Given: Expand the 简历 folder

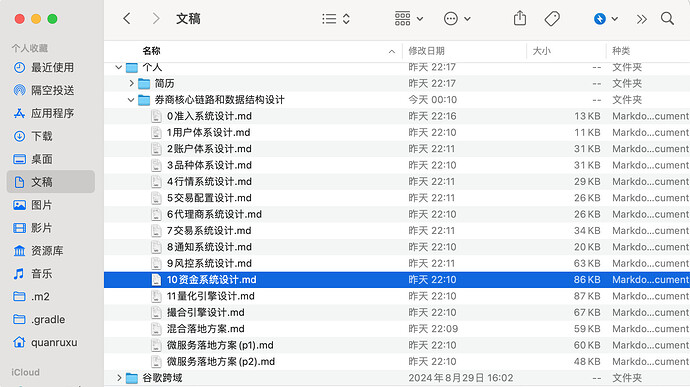Looking at the screenshot, I should click(x=131, y=83).
